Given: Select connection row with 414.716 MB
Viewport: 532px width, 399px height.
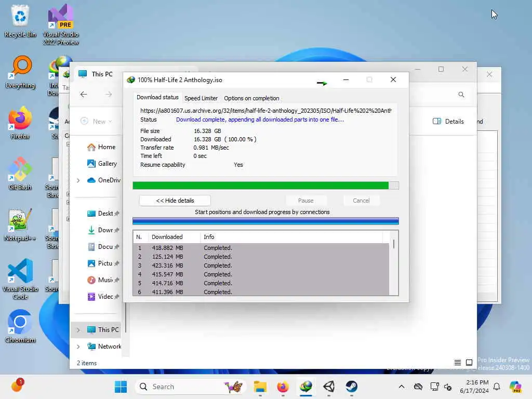Looking at the screenshot, I should pos(261,283).
